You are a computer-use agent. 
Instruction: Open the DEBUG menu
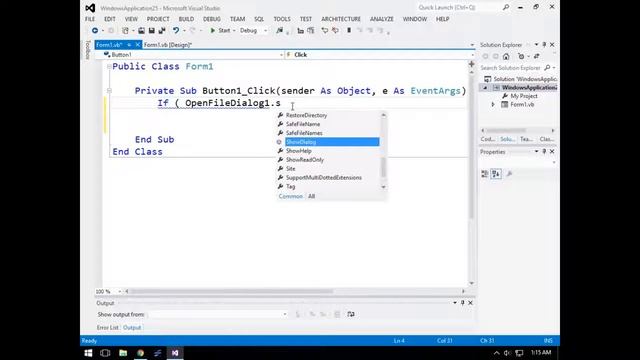211,19
